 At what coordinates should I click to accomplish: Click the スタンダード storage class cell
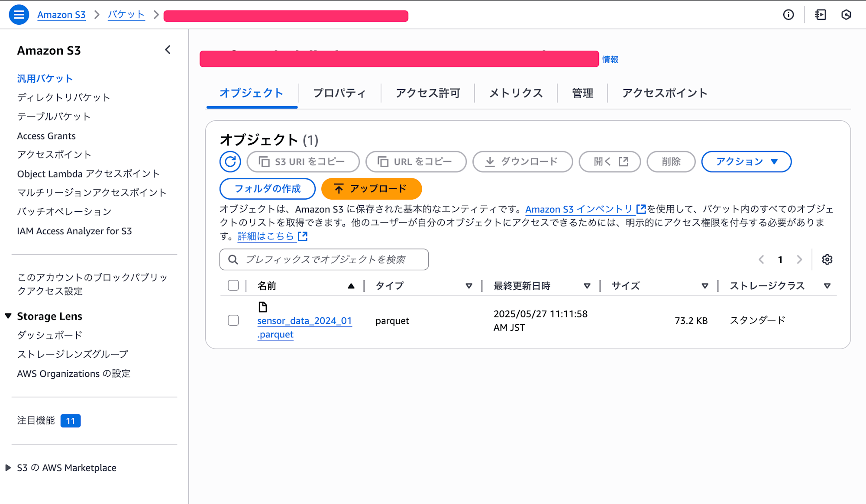758,320
